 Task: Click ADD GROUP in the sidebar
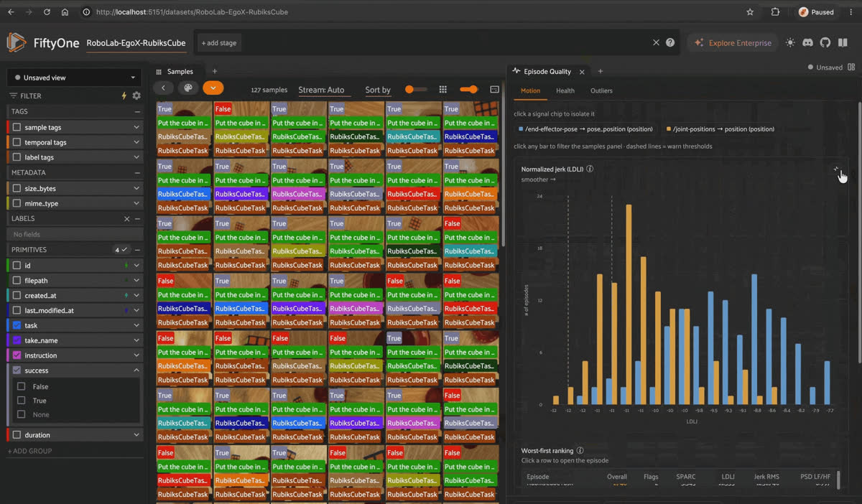pos(30,451)
